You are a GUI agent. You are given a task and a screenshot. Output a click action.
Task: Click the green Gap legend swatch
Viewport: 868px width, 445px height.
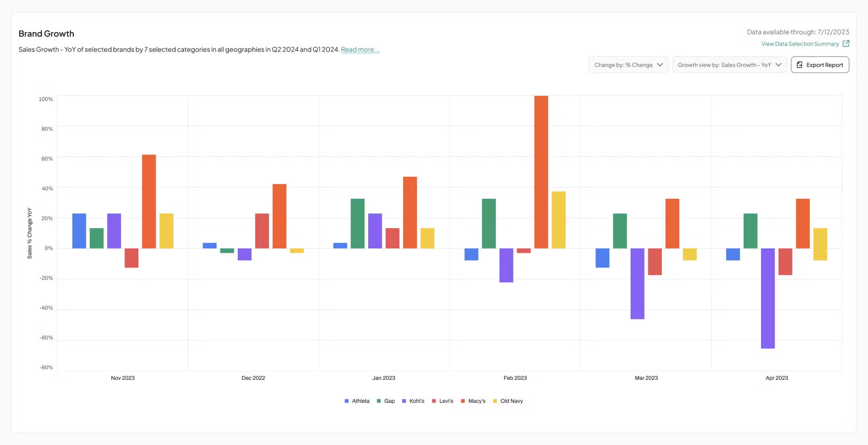tap(379, 401)
